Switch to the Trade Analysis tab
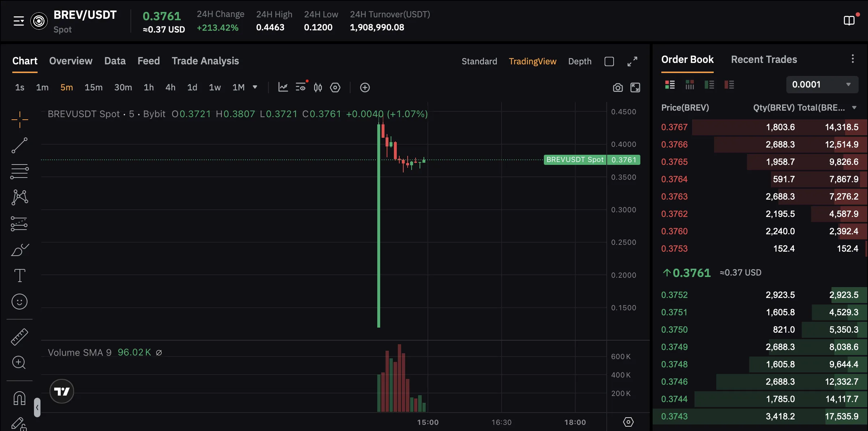The width and height of the screenshot is (868, 431). (x=205, y=61)
